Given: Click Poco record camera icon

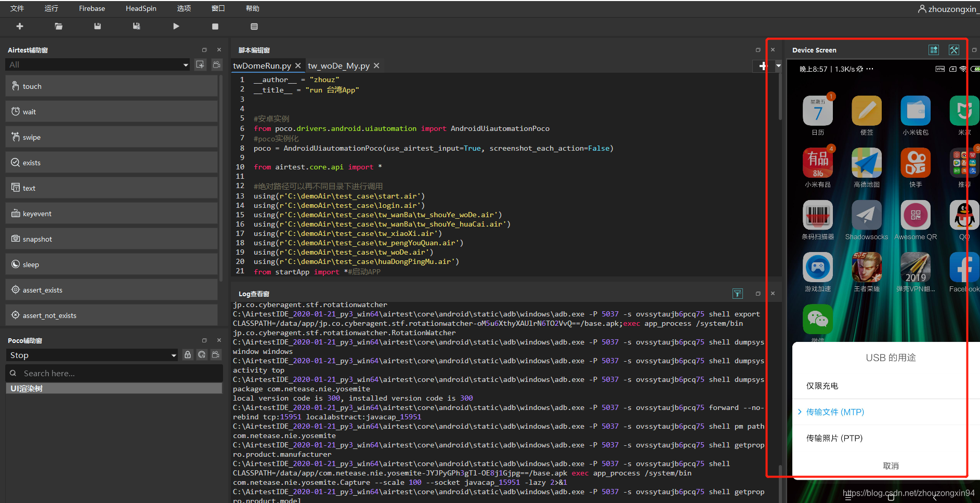Looking at the screenshot, I should click(x=216, y=355).
